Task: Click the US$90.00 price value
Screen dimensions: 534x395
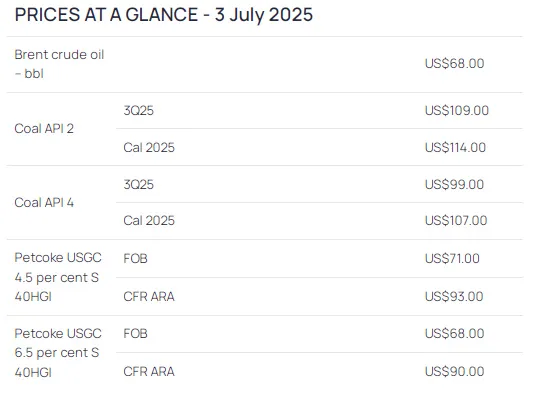Action: [454, 372]
